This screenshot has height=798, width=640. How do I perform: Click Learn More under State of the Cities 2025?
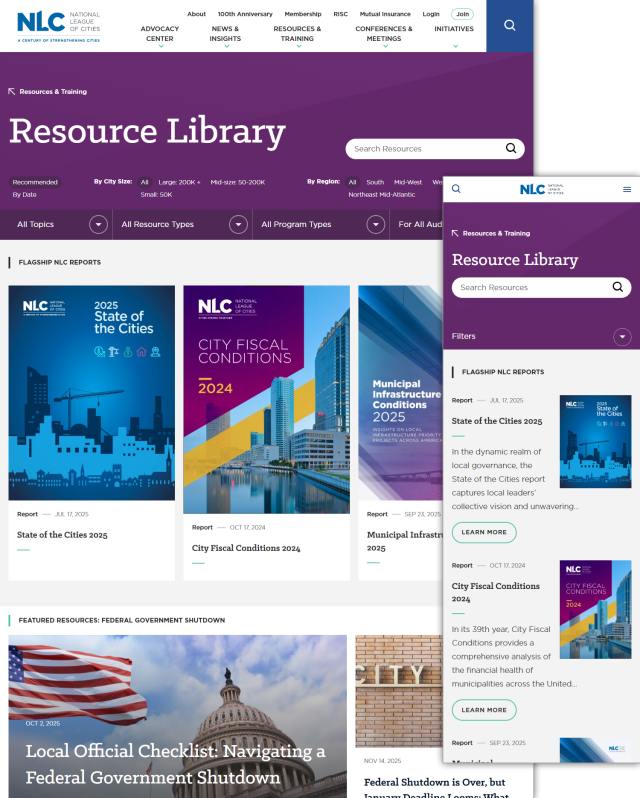pos(484,532)
